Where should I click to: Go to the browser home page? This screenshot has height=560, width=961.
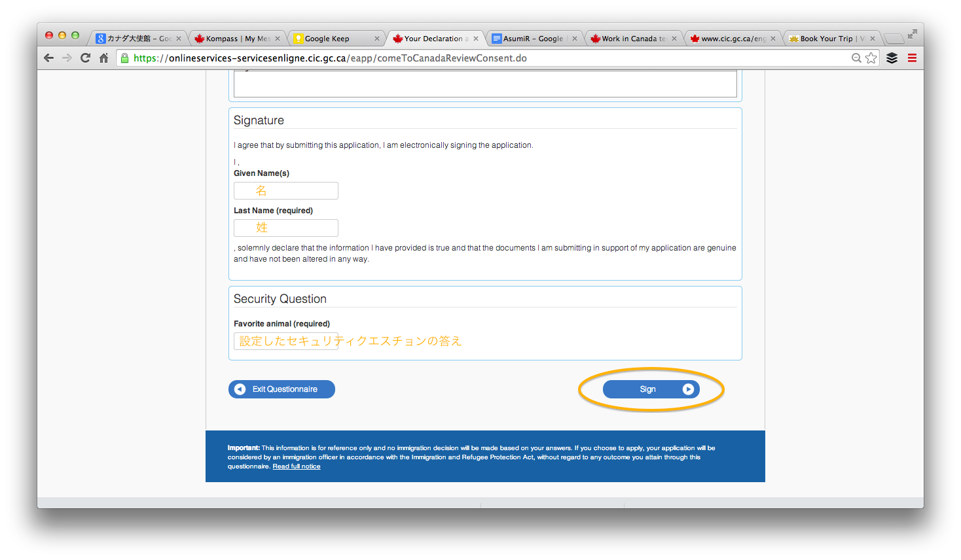[103, 58]
